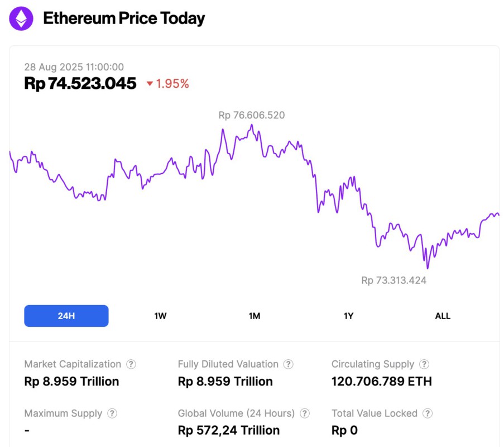
Task: Click the Ethereum price Rp 74.523.045
Action: [80, 83]
